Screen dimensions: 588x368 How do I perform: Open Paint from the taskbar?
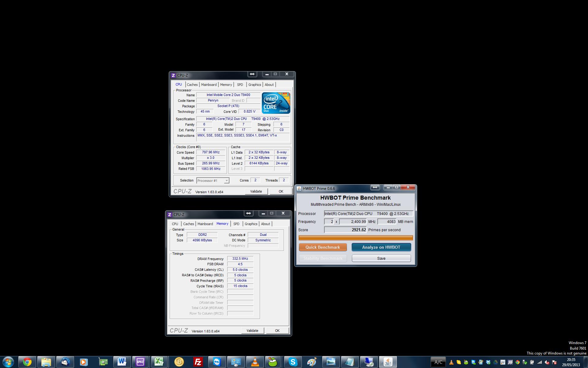tap(312, 362)
